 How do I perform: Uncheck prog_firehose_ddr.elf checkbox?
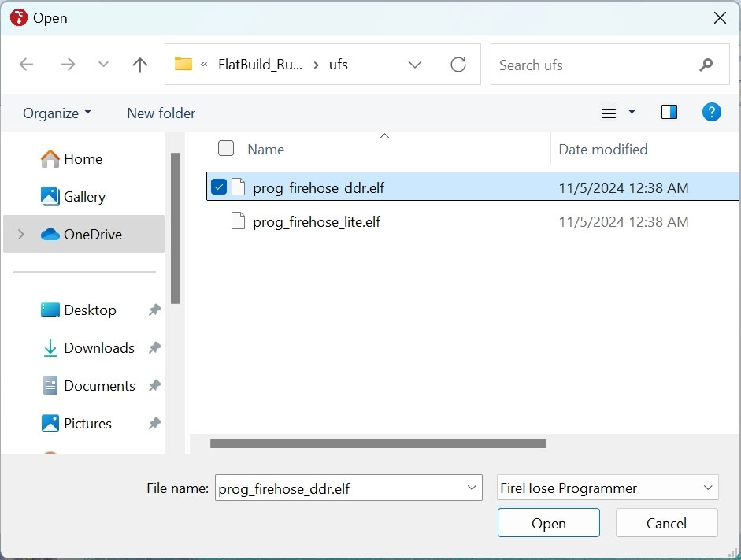coord(219,187)
